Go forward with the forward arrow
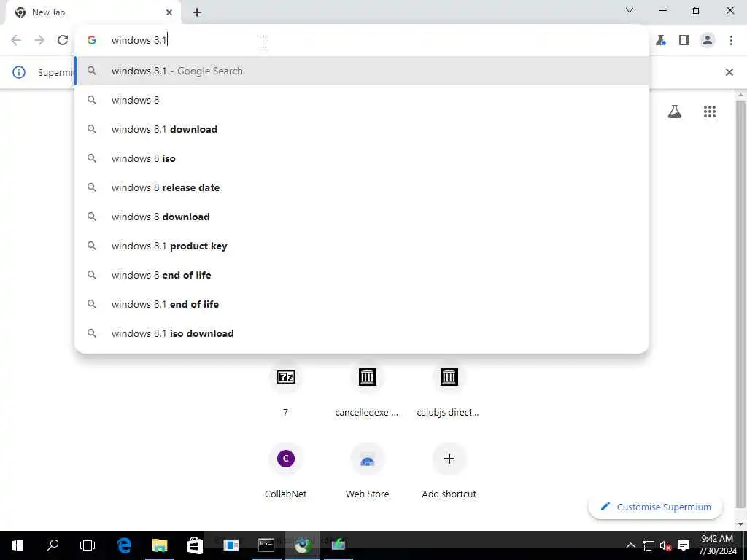 click(39, 41)
